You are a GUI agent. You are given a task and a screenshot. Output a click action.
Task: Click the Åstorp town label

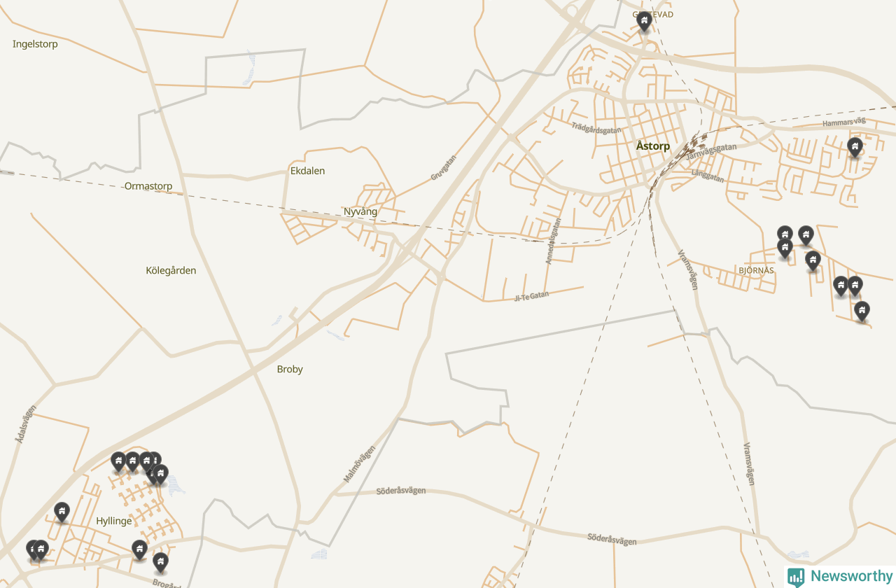[653, 146]
